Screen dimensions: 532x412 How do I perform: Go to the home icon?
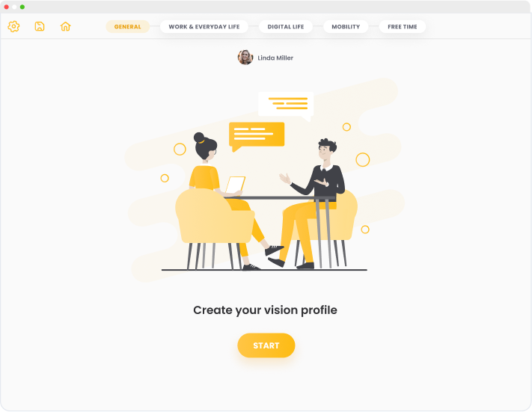pyautogui.click(x=66, y=26)
